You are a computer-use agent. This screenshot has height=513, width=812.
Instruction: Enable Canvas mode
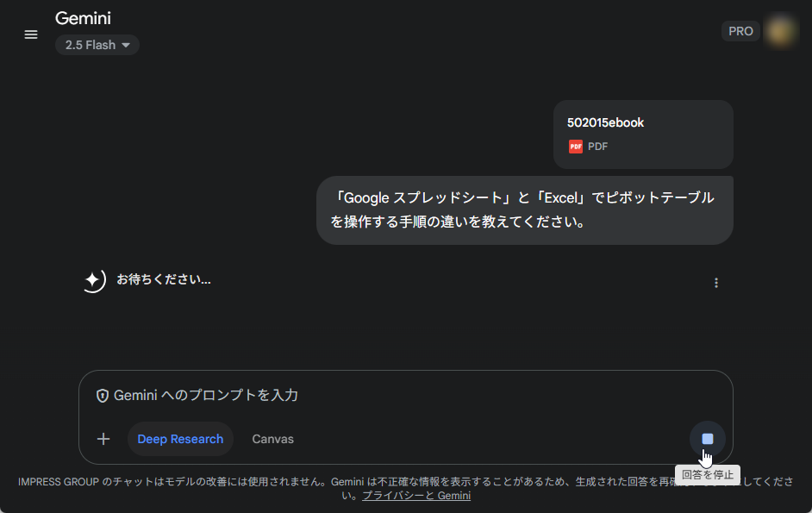pos(272,439)
